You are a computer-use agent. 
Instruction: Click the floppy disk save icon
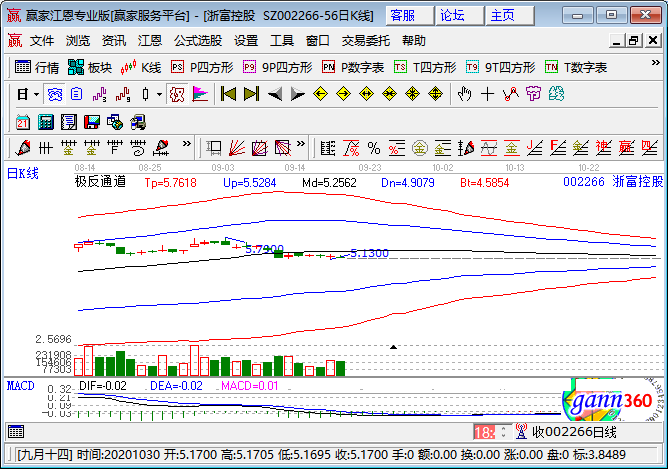point(92,123)
